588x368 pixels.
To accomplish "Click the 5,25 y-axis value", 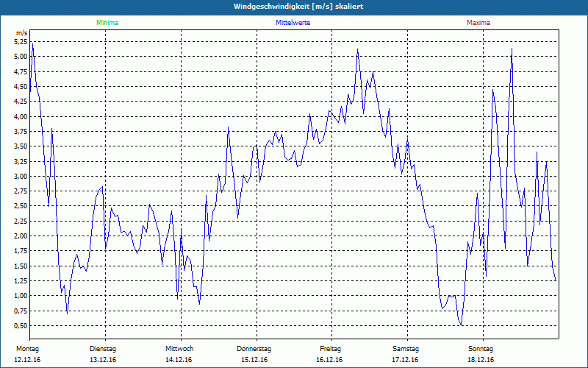I will pos(21,42).
